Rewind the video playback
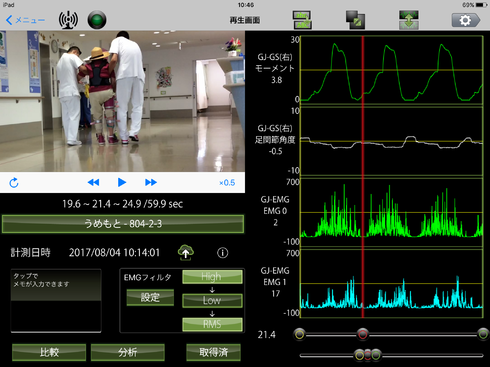This screenshot has width=490, height=367. tap(93, 182)
